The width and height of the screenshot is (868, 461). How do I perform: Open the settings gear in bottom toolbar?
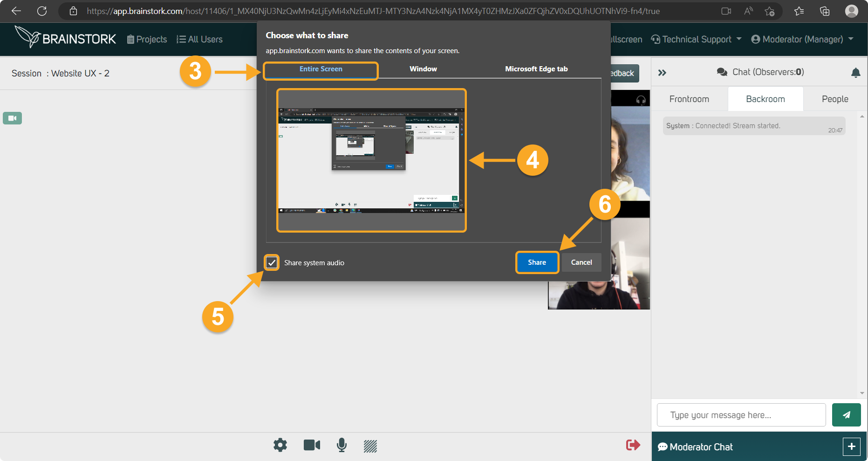tap(280, 445)
